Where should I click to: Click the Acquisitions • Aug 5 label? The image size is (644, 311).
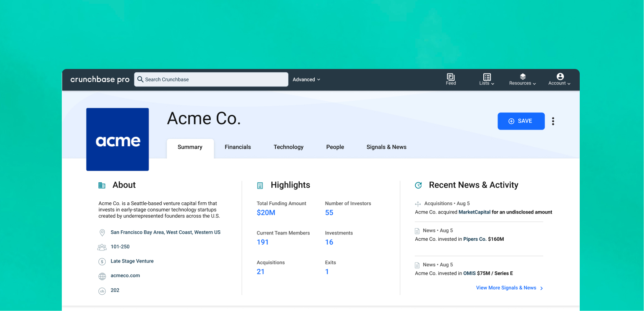pos(447,204)
